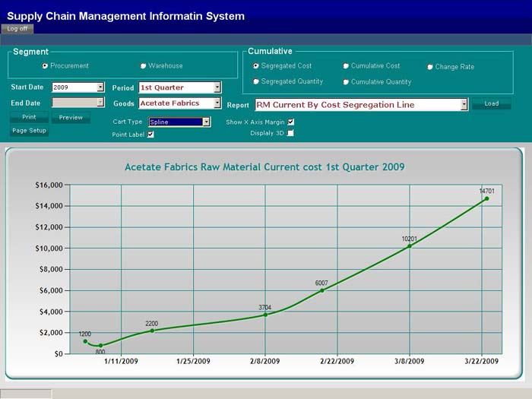Select the Procurement segment radio button
This screenshot has height=399, width=532.
tap(45, 66)
